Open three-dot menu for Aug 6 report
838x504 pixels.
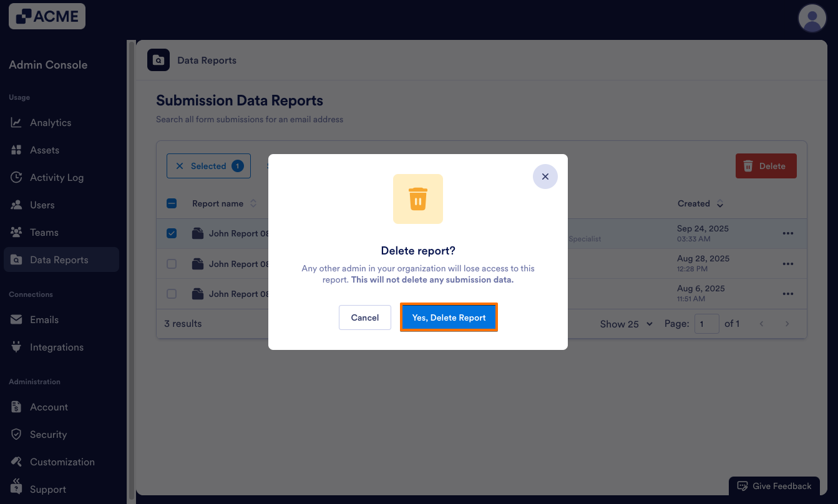pyautogui.click(x=787, y=294)
